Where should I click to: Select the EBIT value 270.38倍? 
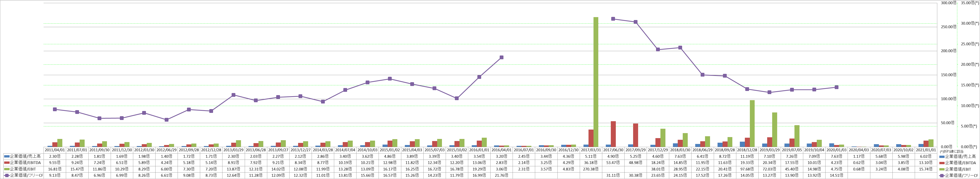tap(591, 169)
